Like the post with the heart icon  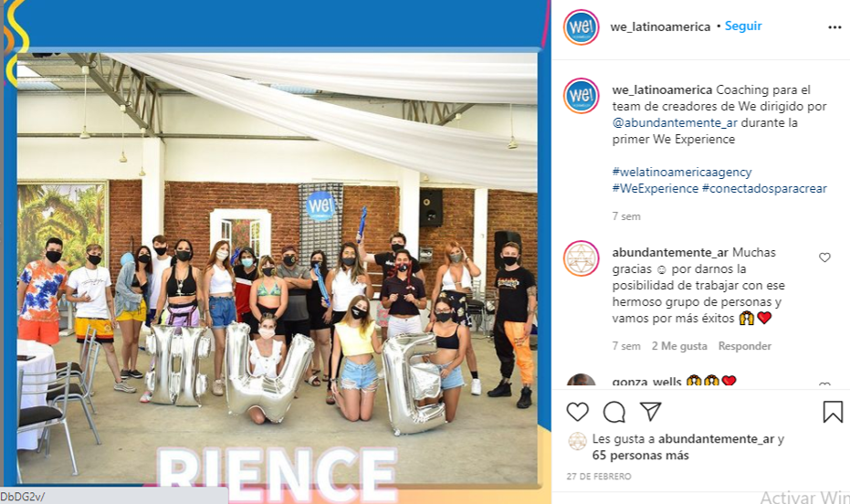pyautogui.click(x=577, y=412)
